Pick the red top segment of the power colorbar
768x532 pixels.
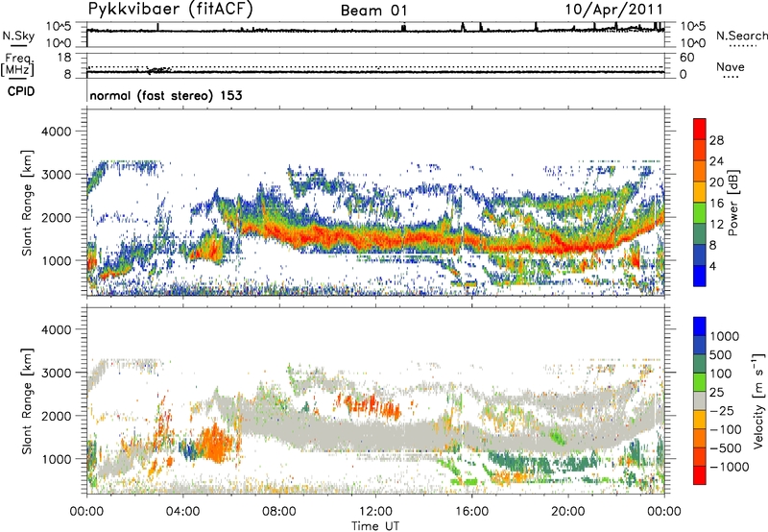700,129
